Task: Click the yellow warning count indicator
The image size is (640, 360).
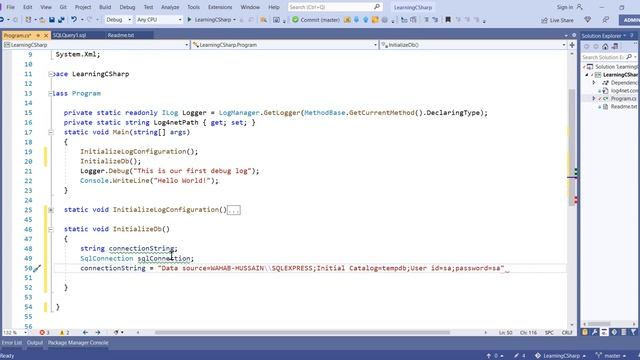Action: [x=64, y=333]
